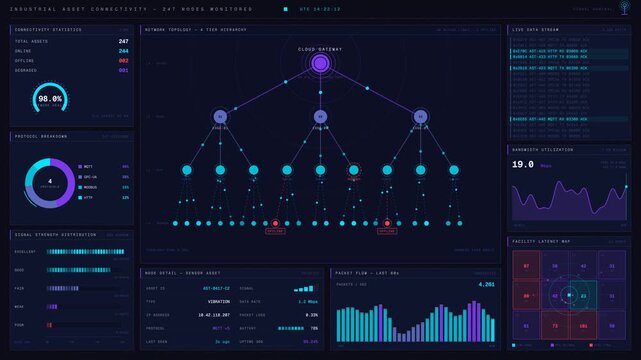
Task: Click the Offline count 002
Action: coord(123,60)
